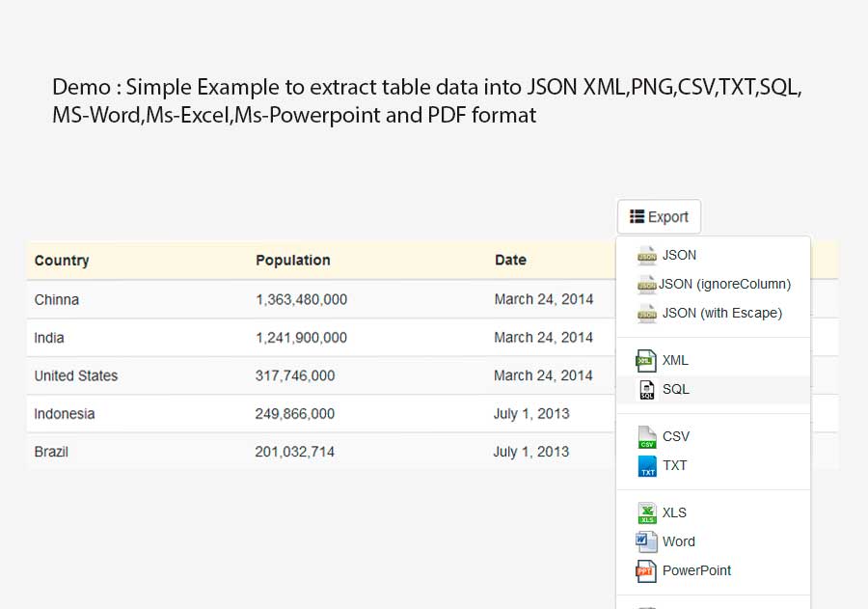Export the table as CSV
The image size is (868, 609).
click(675, 436)
